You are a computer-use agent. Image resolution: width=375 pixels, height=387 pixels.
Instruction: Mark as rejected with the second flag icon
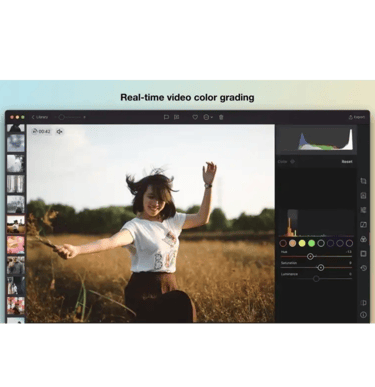click(177, 117)
